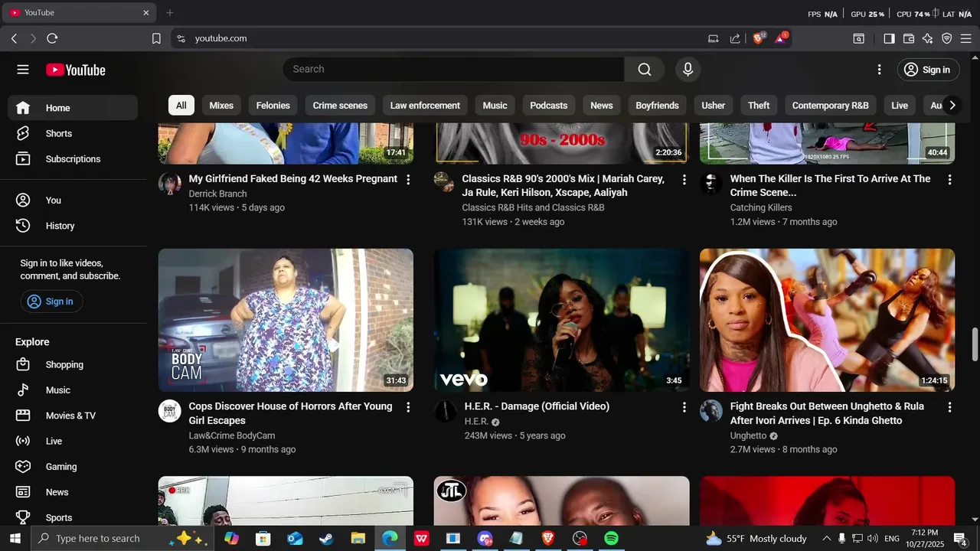Open Brave Wallet icon
The height and width of the screenshot is (551, 980).
tap(909, 38)
